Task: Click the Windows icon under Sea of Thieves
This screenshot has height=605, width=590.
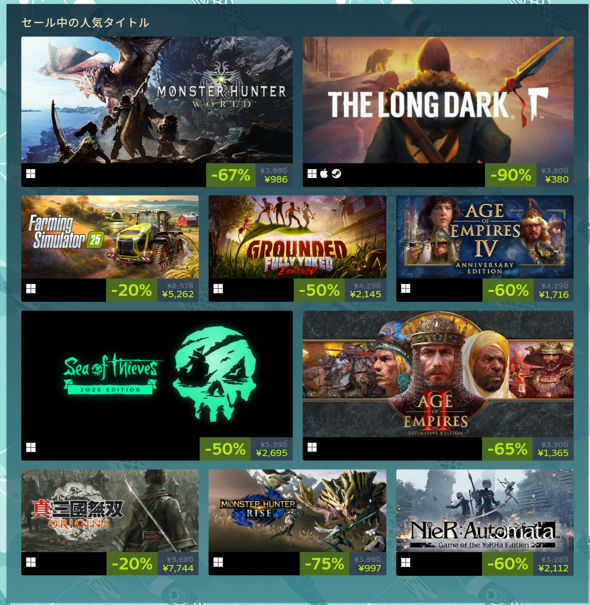Action: tap(31, 448)
